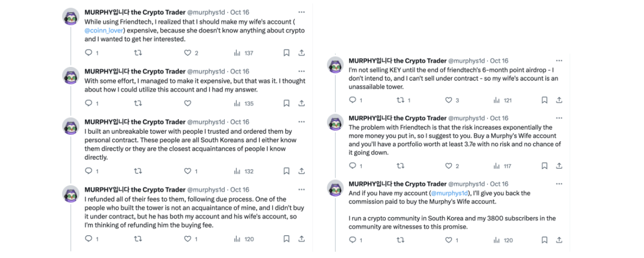This screenshot has width=644, height=258.
Task: Share the tweet about 3800 subscribers
Action: click(559, 240)
